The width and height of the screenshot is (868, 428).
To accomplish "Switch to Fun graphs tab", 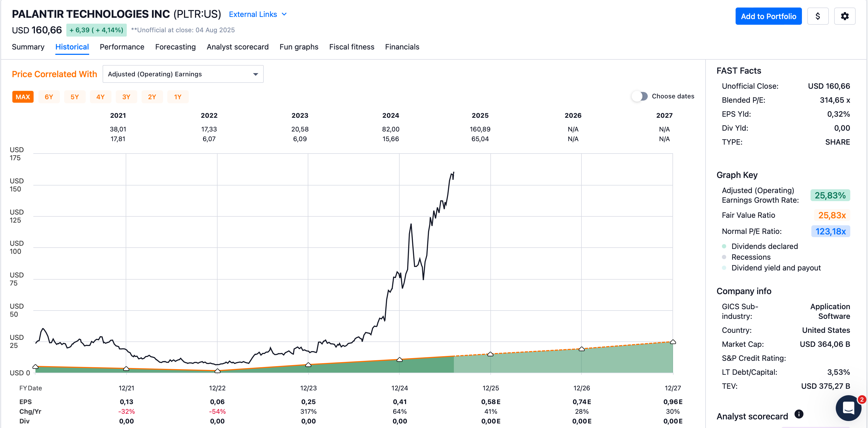I will coord(299,47).
